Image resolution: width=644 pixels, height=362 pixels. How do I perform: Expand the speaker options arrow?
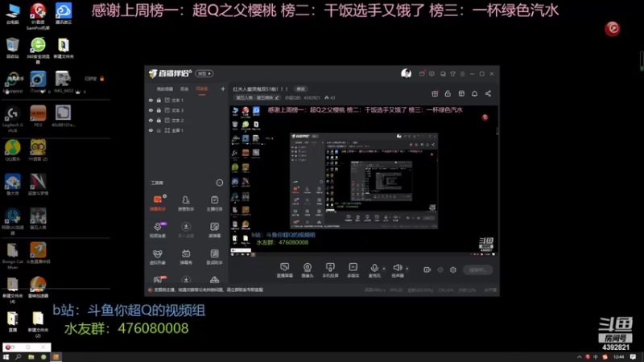(407, 269)
